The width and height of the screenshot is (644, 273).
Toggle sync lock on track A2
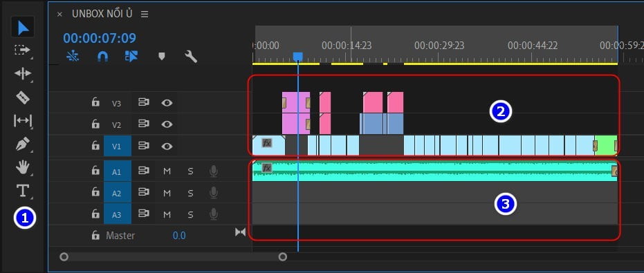(143, 192)
